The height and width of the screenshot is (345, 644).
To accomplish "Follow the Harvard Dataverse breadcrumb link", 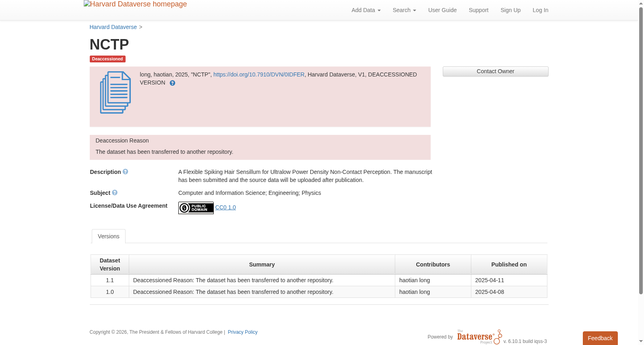I will point(113,27).
